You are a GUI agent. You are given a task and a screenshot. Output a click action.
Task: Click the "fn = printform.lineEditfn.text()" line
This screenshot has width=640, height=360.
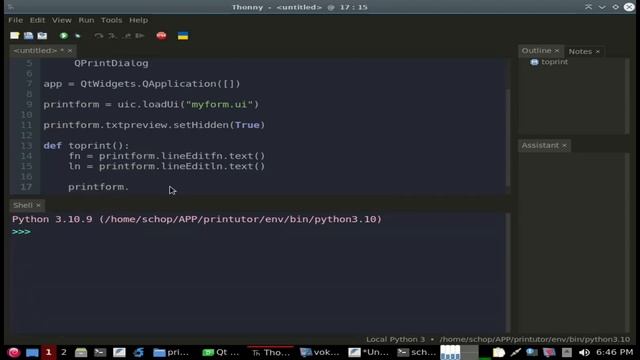[x=167, y=156]
